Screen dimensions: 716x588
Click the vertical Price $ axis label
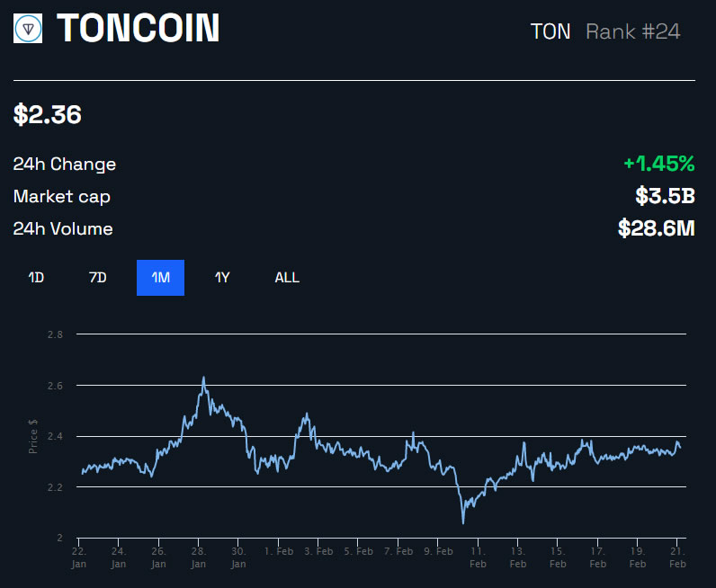[x=33, y=436]
